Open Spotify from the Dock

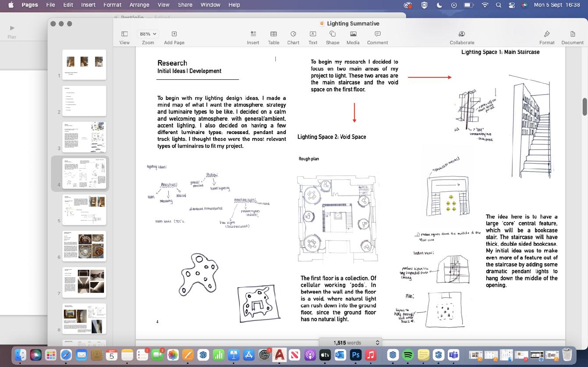coord(408,355)
